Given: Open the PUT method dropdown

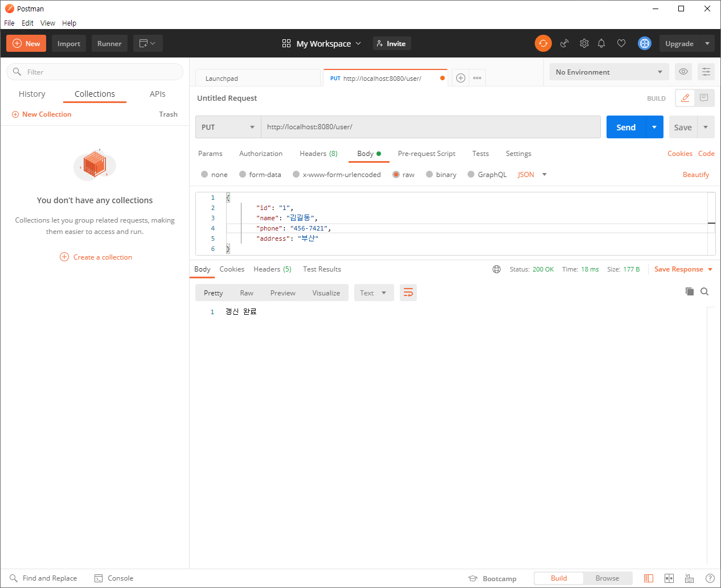Looking at the screenshot, I should [228, 127].
